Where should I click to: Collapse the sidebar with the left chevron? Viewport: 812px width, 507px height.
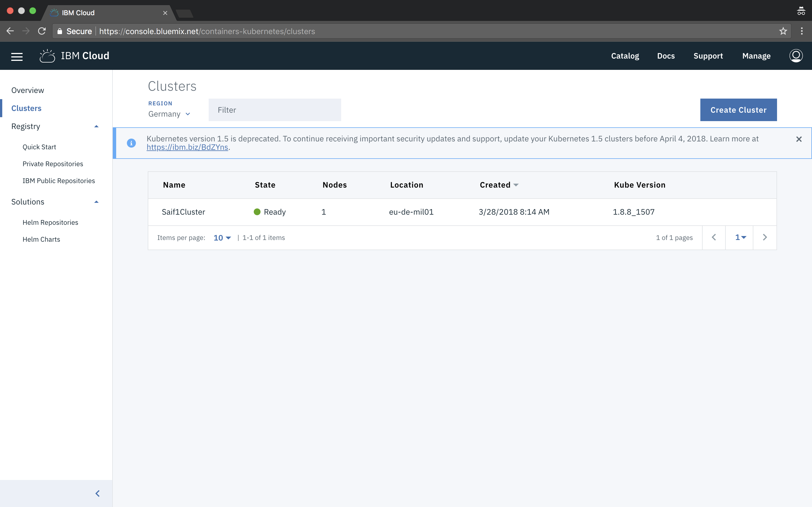coord(98,493)
